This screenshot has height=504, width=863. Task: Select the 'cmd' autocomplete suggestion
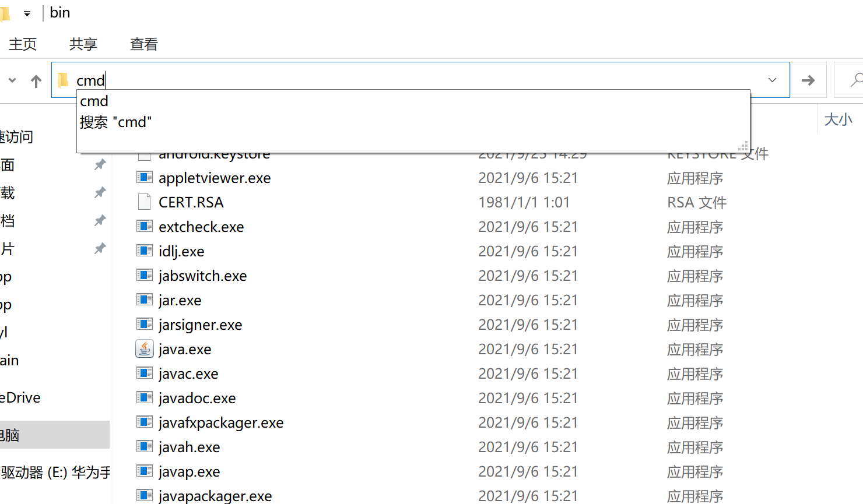click(x=94, y=101)
